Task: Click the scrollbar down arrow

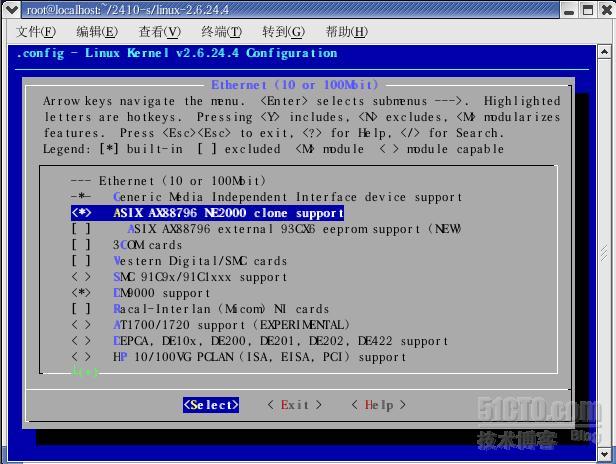Action: [604, 455]
